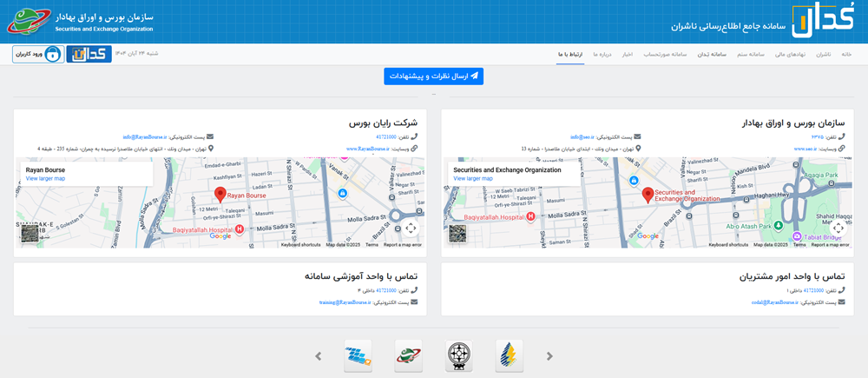Open the blue tiles logo in carousel
This screenshot has width=868, height=378.
358,355
